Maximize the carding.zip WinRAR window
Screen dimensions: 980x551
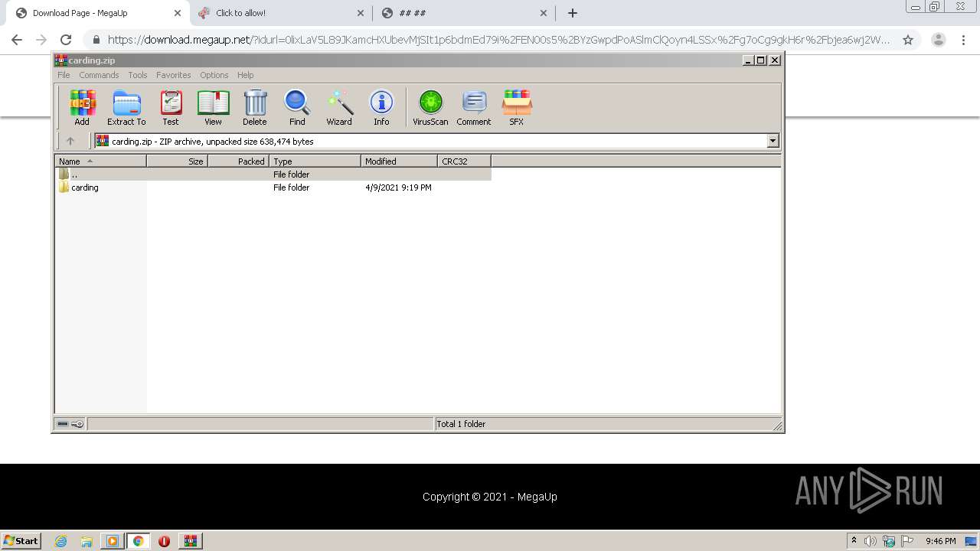coord(761,60)
